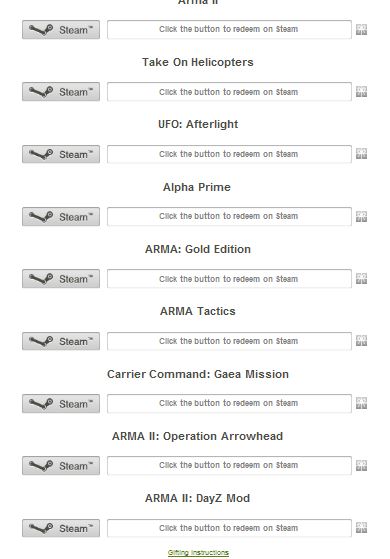The height and width of the screenshot is (559, 390).
Task: Select gift icon for ARMA II: DayZ Mod
Action: (361, 528)
